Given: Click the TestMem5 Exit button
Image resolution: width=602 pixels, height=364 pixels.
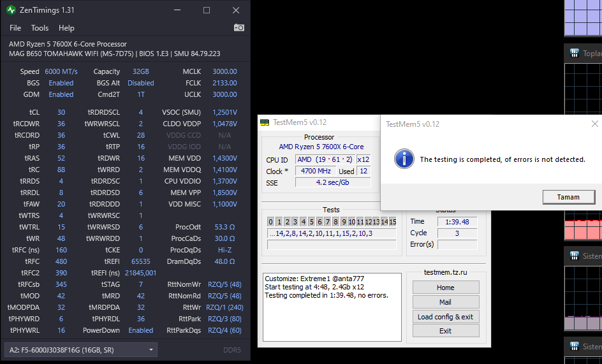Looking at the screenshot, I should coord(446,331).
